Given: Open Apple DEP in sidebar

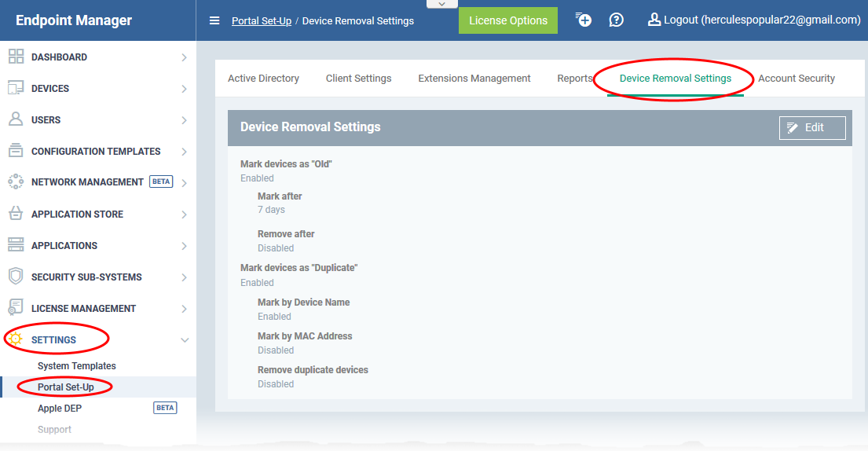Looking at the screenshot, I should pyautogui.click(x=60, y=409).
